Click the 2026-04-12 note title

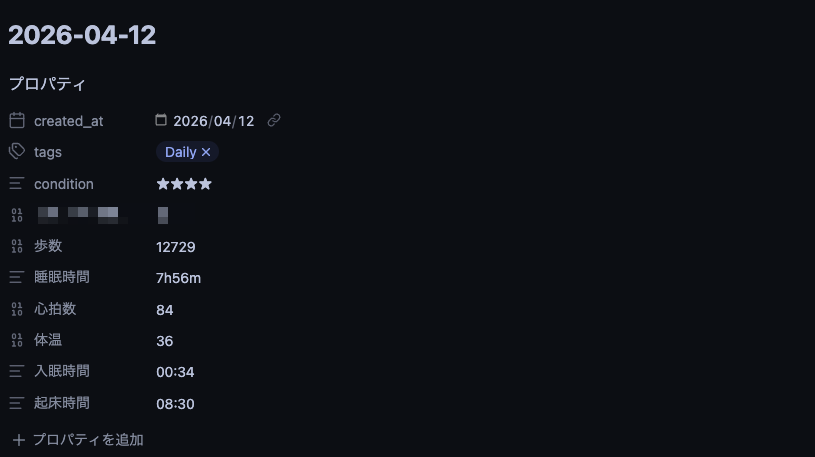click(82, 35)
